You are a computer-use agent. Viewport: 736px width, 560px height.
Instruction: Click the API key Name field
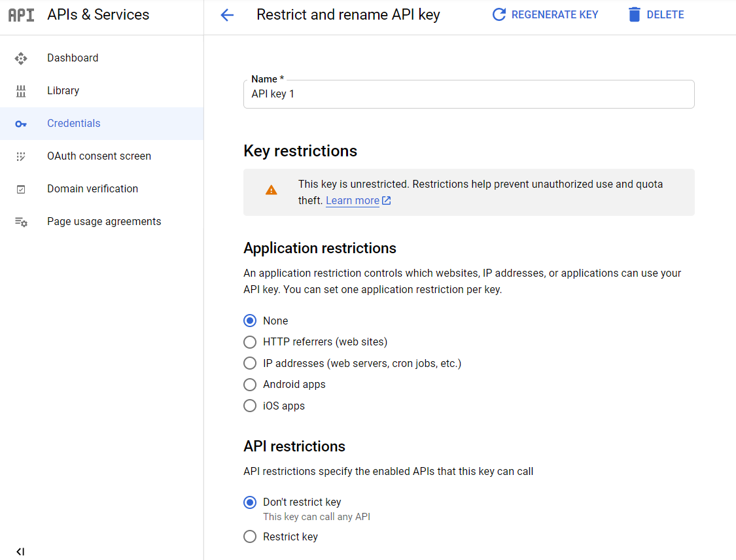469,94
